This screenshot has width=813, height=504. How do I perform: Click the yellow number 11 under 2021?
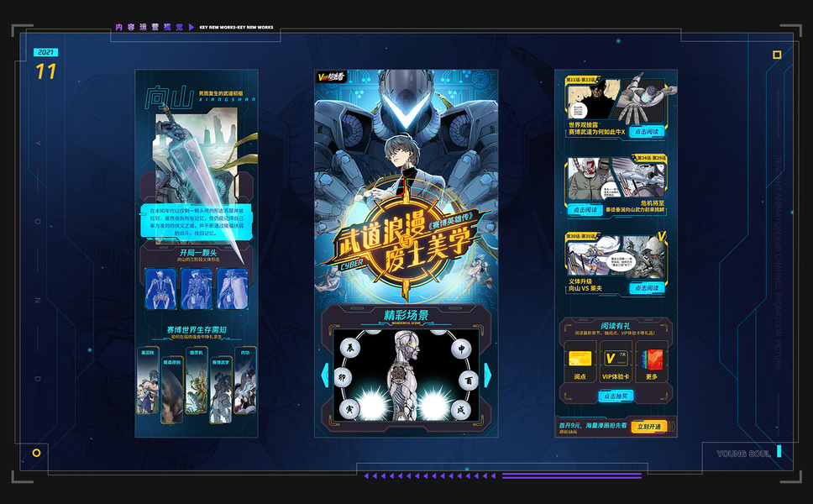45,71
